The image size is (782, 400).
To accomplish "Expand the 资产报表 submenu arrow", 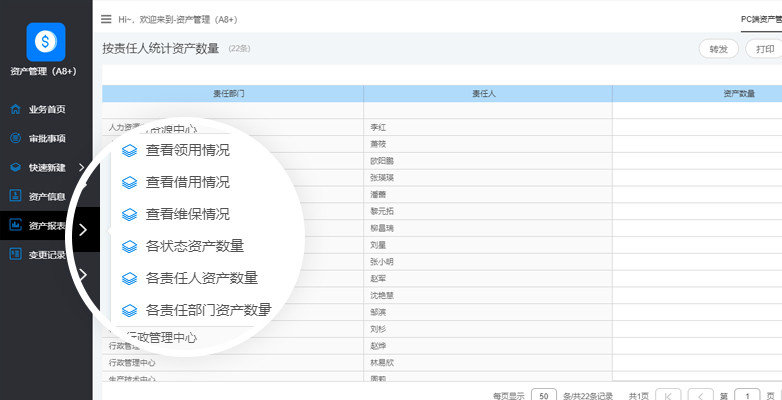I will pos(83,230).
